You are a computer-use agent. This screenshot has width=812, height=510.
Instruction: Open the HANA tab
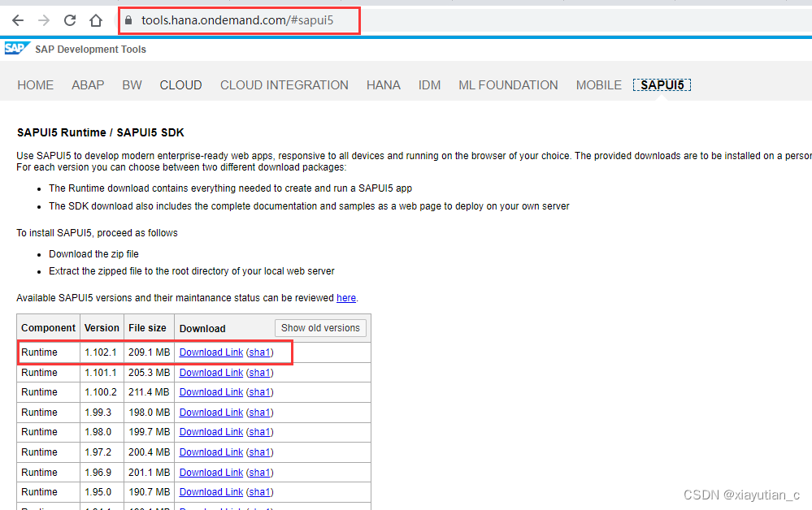pos(384,84)
